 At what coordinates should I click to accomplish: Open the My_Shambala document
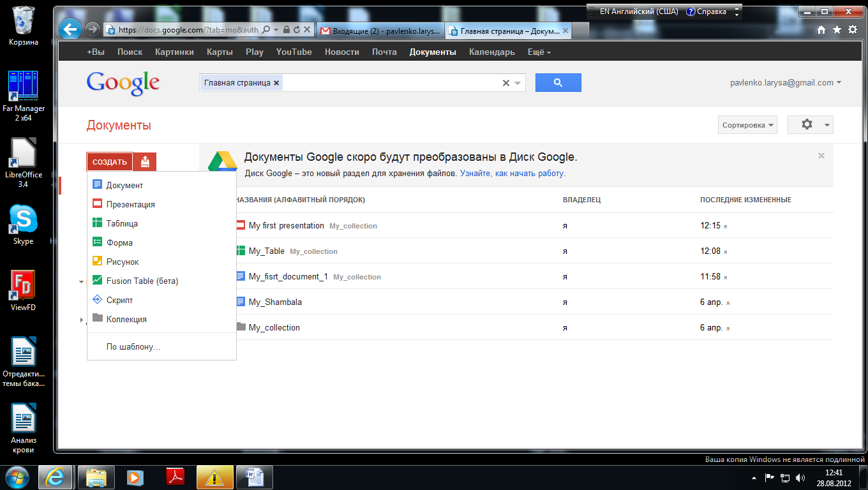[x=275, y=302]
